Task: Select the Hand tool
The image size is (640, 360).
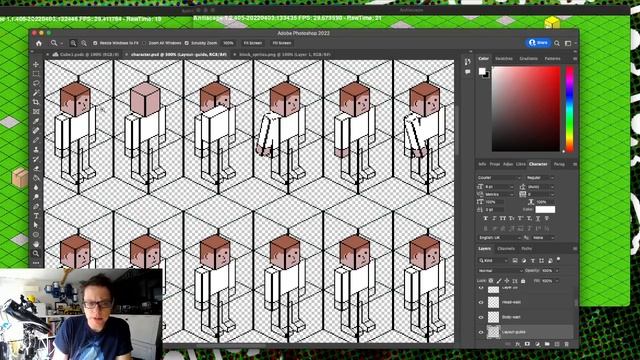Action: click(36, 244)
